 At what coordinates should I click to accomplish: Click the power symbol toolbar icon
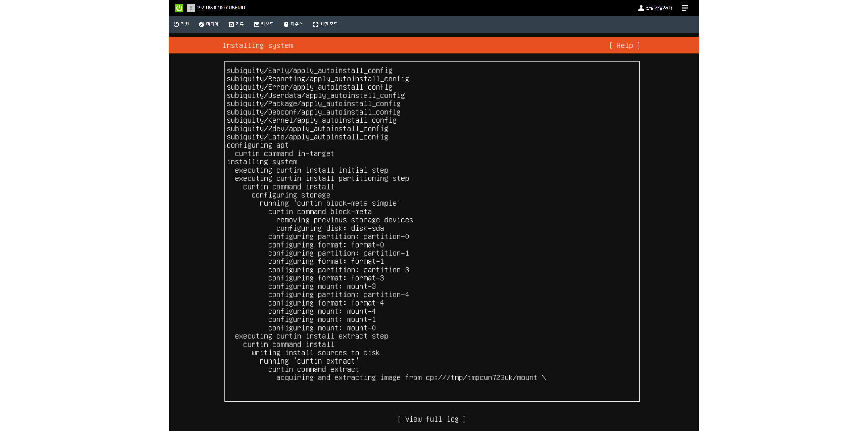[176, 24]
